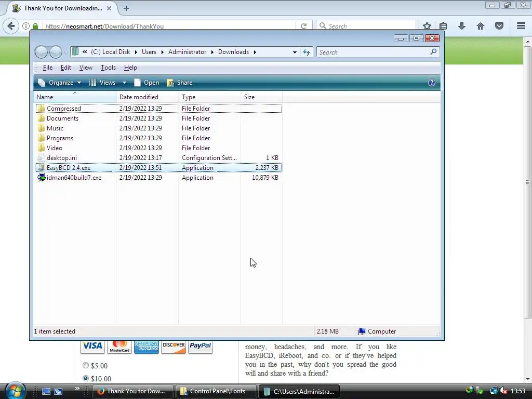This screenshot has width=532, height=399.
Task: Click Firefox reload page button
Action: (x=303, y=26)
